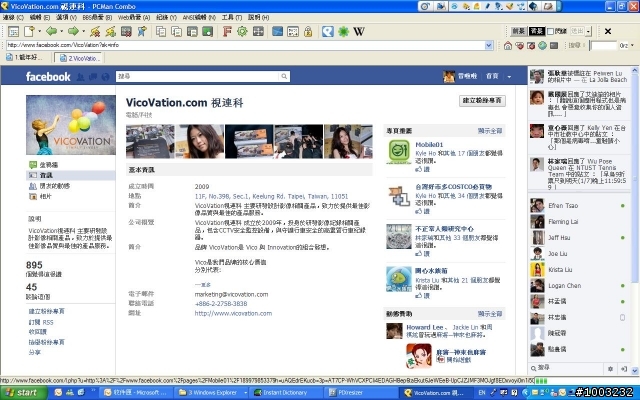Click the Mobile01 page link

[429, 144]
